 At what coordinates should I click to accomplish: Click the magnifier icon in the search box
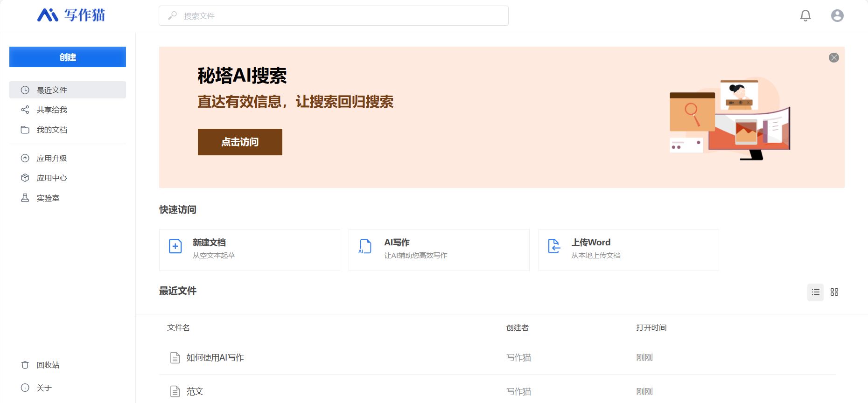click(x=172, y=15)
